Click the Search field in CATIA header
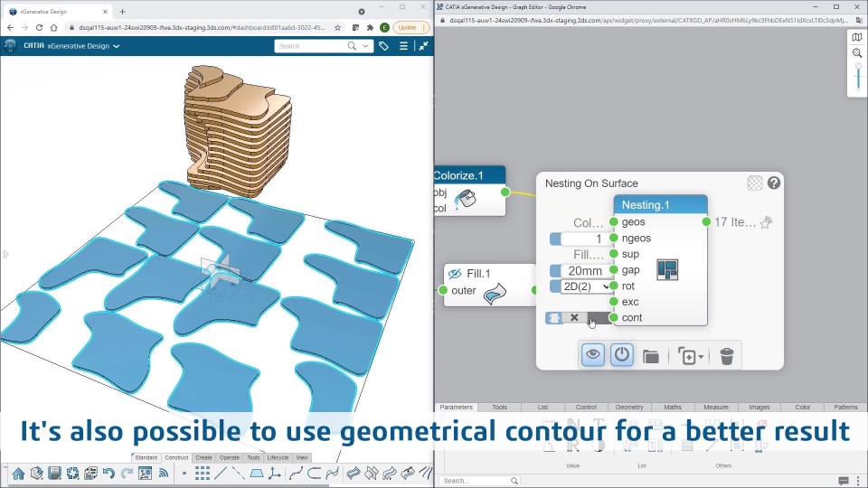This screenshot has width=868, height=488. (x=310, y=46)
